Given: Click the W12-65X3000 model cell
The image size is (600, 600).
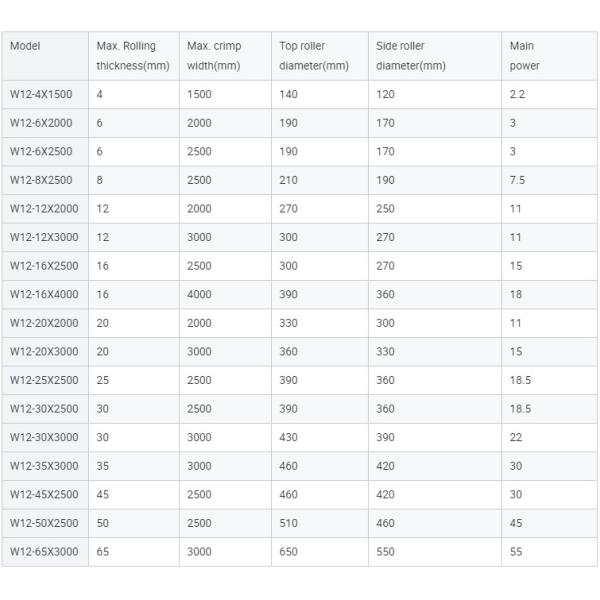Looking at the screenshot, I should (44, 552).
